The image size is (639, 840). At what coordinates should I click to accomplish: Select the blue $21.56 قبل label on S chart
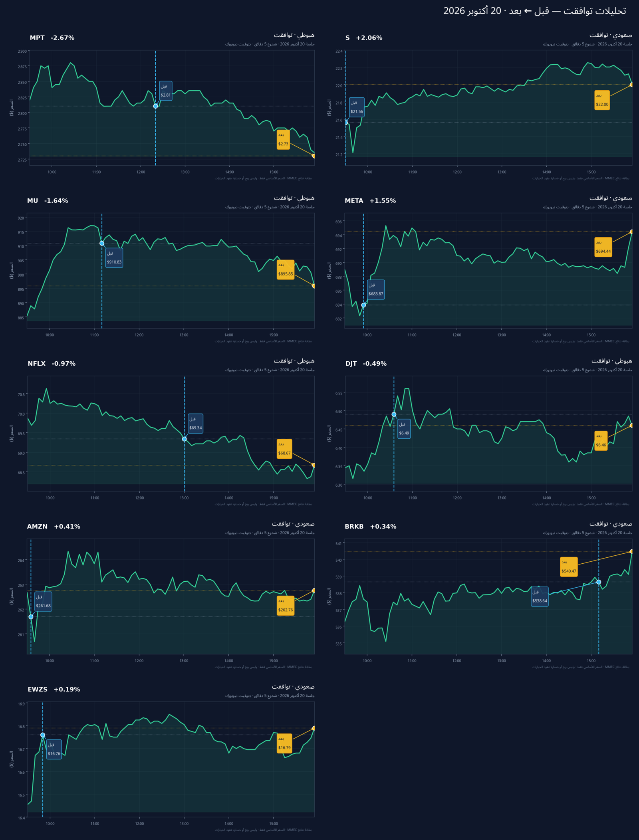coord(357,107)
